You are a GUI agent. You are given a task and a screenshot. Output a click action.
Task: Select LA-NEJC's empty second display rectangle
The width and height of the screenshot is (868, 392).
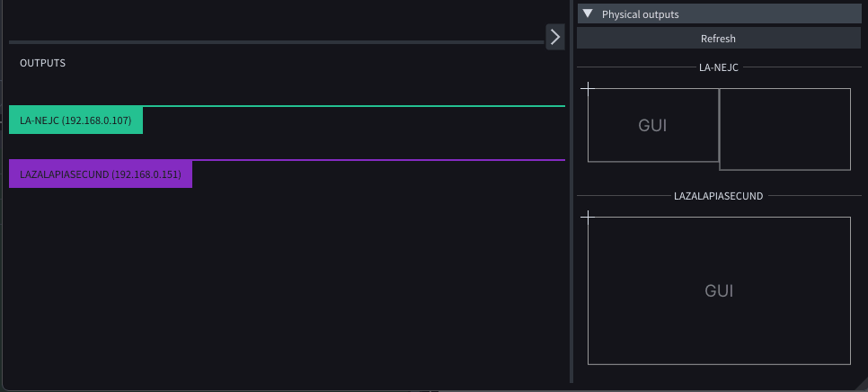[x=785, y=129]
